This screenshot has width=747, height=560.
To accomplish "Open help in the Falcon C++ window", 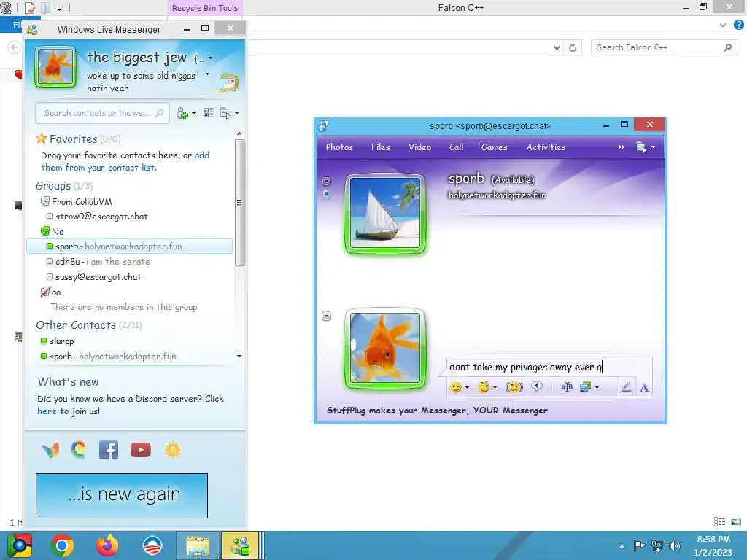I will 738,26.
